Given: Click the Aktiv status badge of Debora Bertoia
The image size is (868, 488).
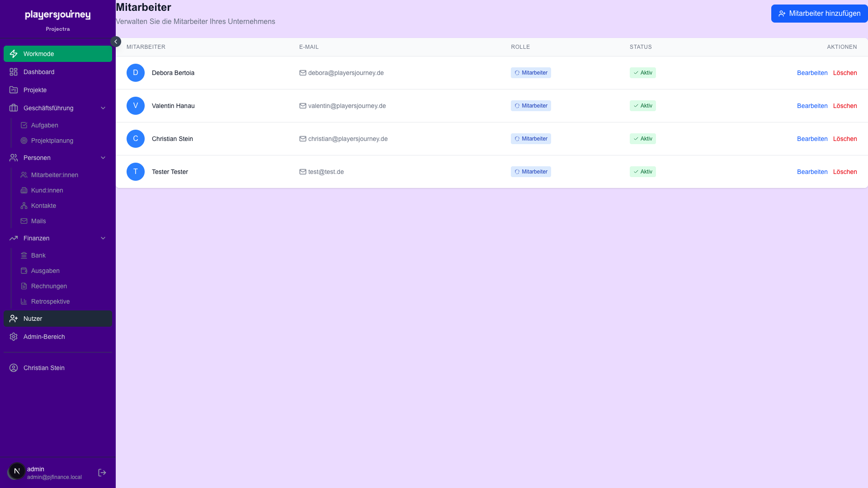Looking at the screenshot, I should (x=642, y=73).
